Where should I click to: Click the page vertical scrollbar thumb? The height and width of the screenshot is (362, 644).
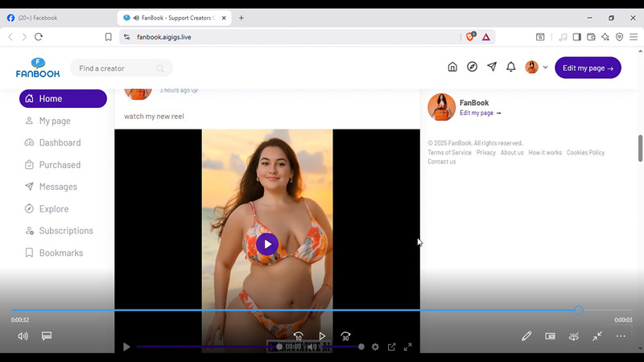pyautogui.click(x=640, y=149)
